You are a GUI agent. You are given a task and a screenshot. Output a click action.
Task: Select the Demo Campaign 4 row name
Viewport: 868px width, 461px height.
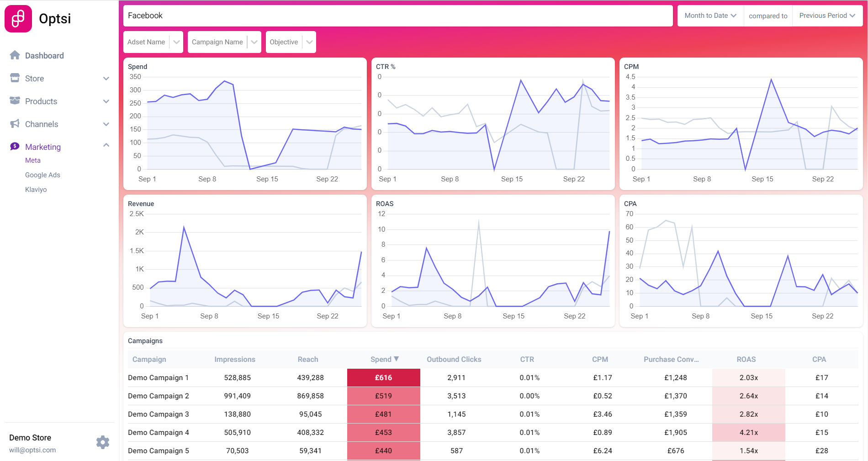click(158, 433)
